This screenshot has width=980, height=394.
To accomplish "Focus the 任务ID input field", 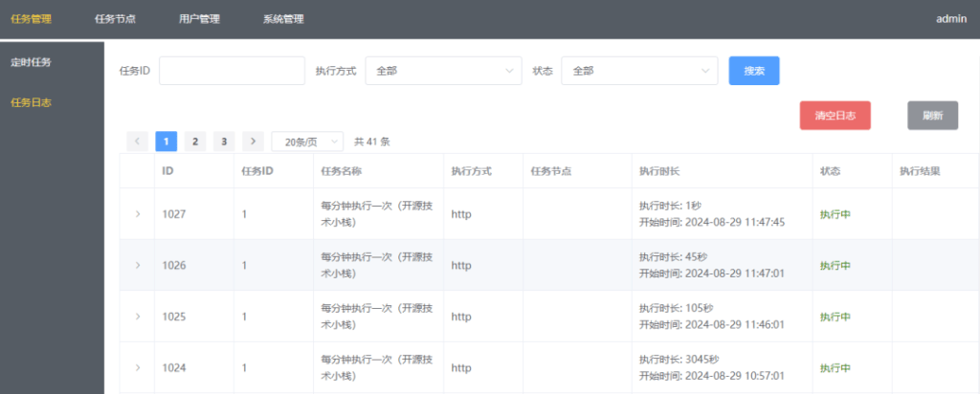I will point(232,71).
